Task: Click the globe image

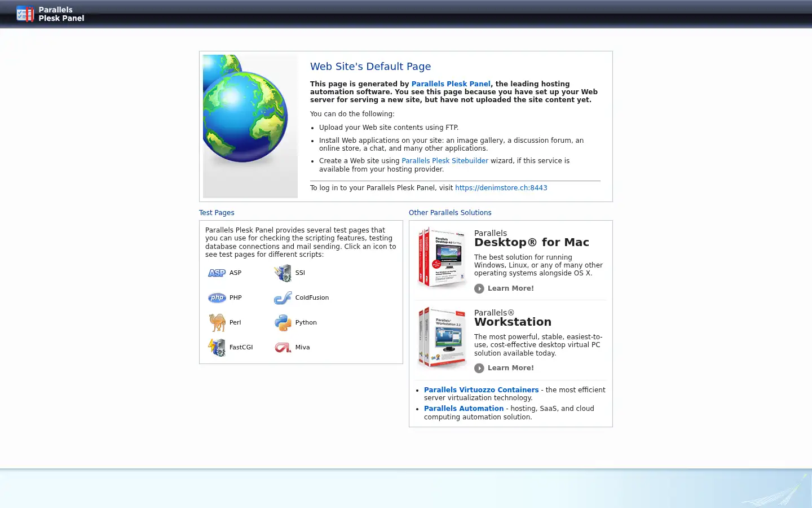Action: (250, 126)
